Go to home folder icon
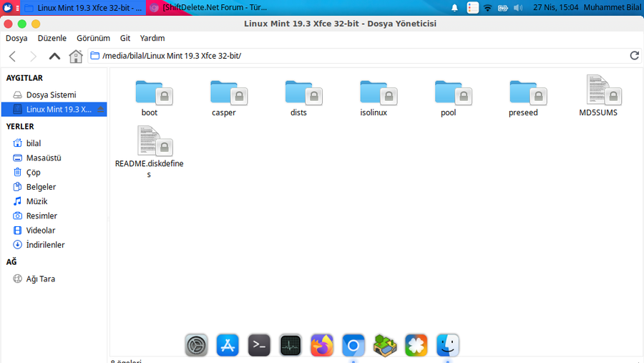The image size is (644, 363). coord(76,56)
